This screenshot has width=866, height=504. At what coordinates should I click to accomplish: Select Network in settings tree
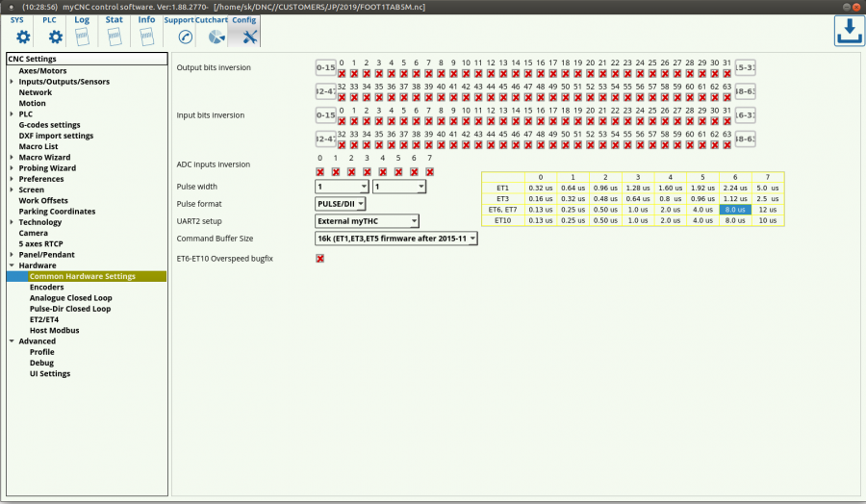36,92
